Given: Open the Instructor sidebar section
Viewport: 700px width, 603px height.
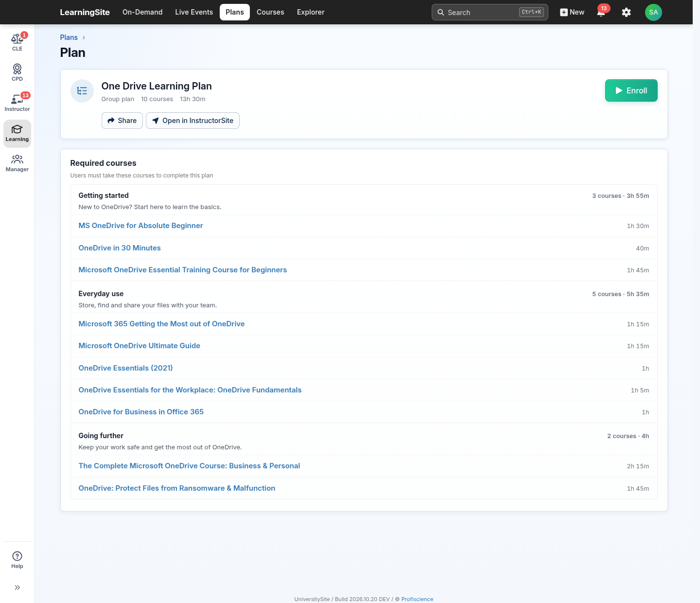Looking at the screenshot, I should [17, 103].
